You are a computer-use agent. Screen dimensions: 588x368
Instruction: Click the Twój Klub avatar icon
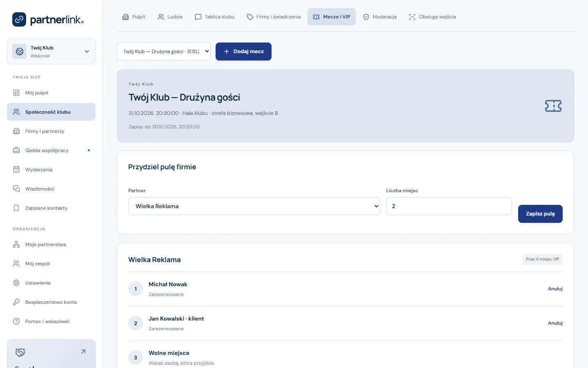[x=19, y=52]
